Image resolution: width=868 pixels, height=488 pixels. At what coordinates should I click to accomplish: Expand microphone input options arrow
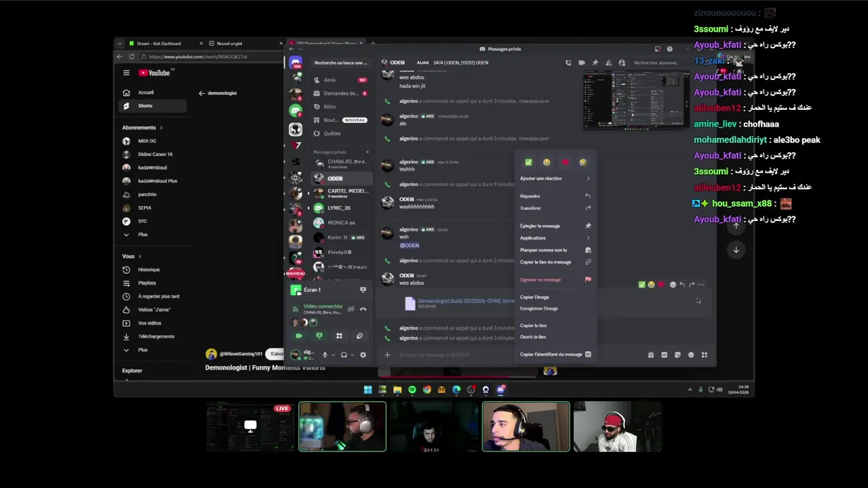tap(333, 354)
